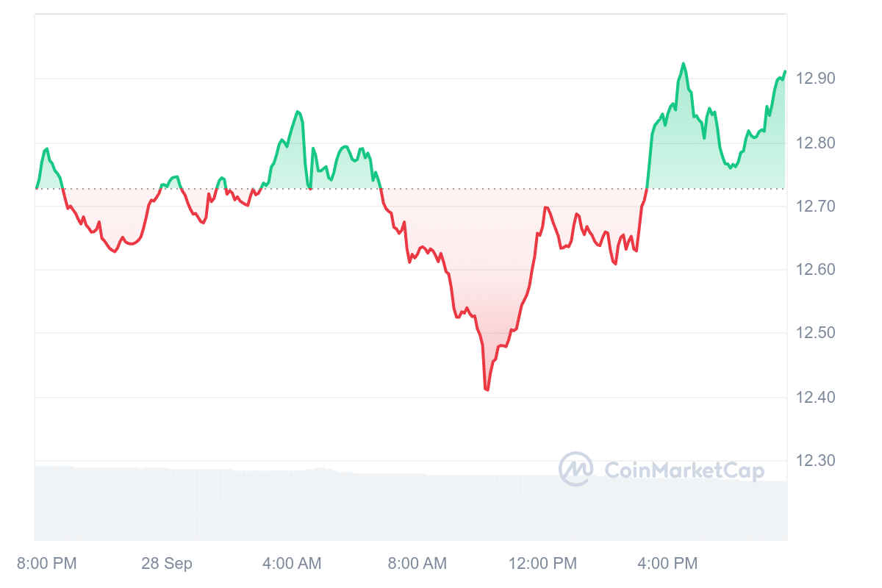The width and height of the screenshot is (882, 588).
Task: Click the 12:00 PM axis label
Action: tap(542, 564)
